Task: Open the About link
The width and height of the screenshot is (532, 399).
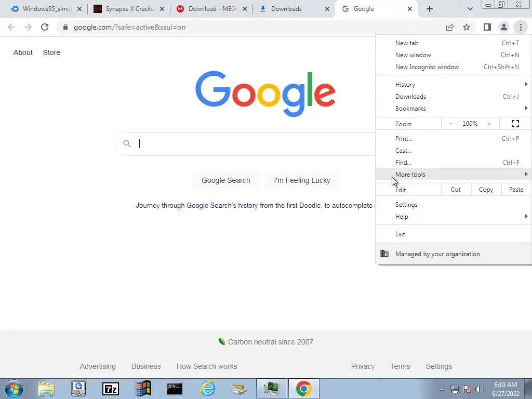Action: (23, 52)
